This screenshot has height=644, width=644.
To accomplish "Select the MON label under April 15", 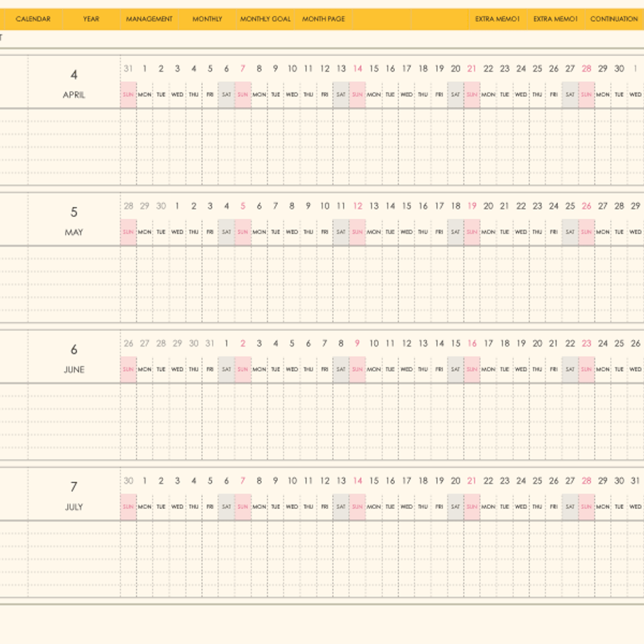I will [374, 94].
